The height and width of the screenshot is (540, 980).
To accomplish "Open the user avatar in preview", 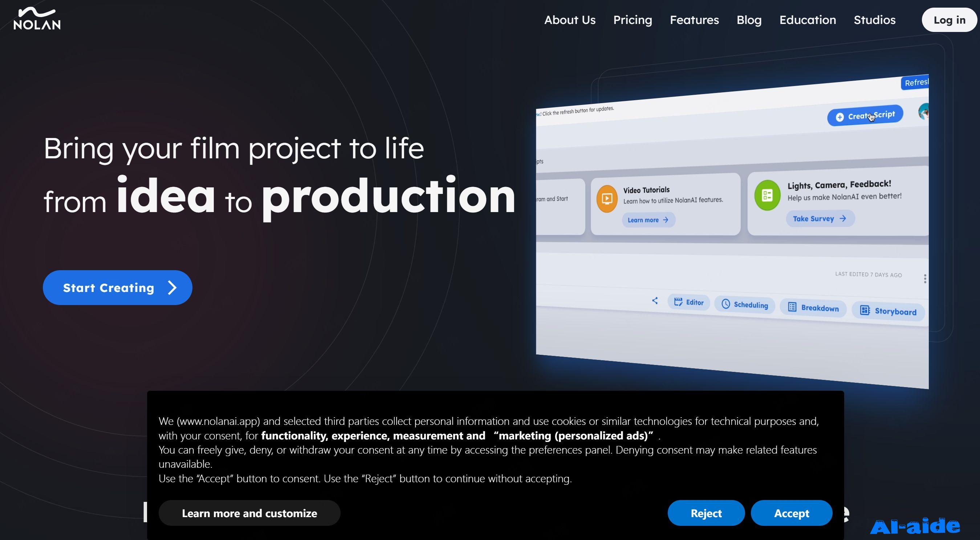I will pos(924,111).
